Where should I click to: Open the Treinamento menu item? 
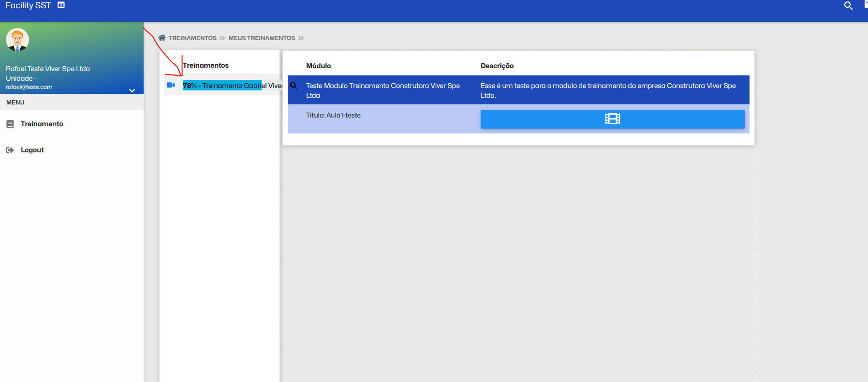click(x=42, y=124)
